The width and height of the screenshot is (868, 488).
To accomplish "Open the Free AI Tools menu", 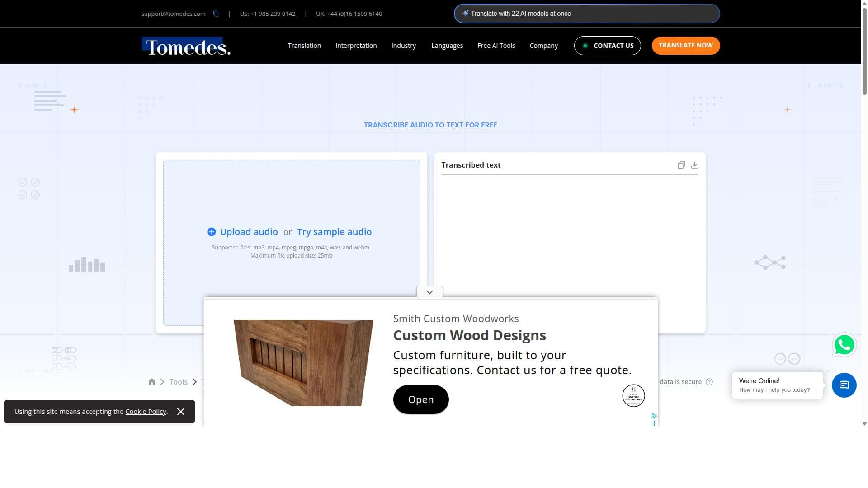I will coord(496,46).
